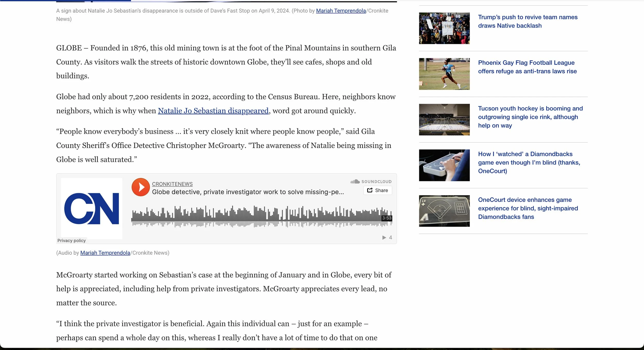This screenshot has height=350, width=644.
Task: Open the CRONKITENEWS SoundCloud profile link
Action: [172, 184]
